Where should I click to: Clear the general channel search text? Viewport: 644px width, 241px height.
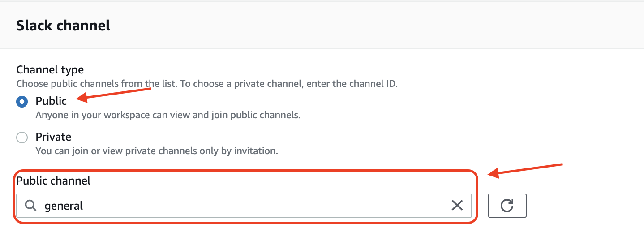(457, 206)
